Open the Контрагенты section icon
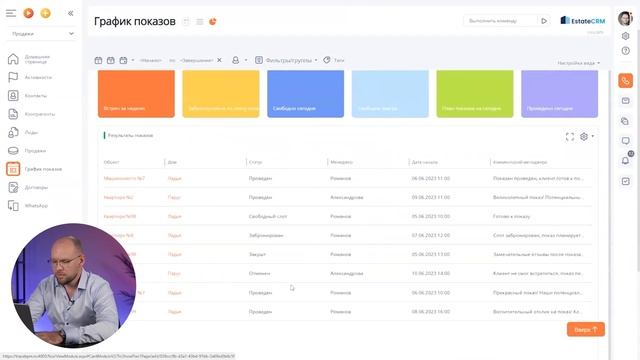The image size is (640, 360). [x=13, y=114]
